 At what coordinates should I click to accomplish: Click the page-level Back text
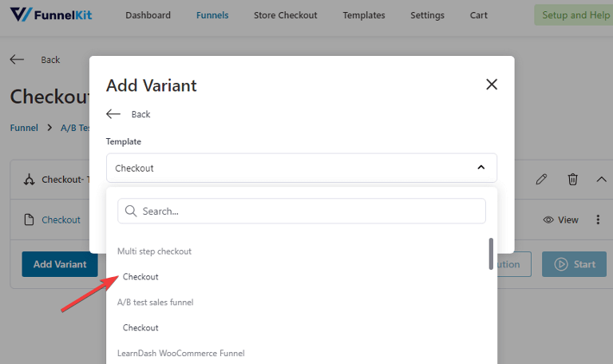[50, 60]
